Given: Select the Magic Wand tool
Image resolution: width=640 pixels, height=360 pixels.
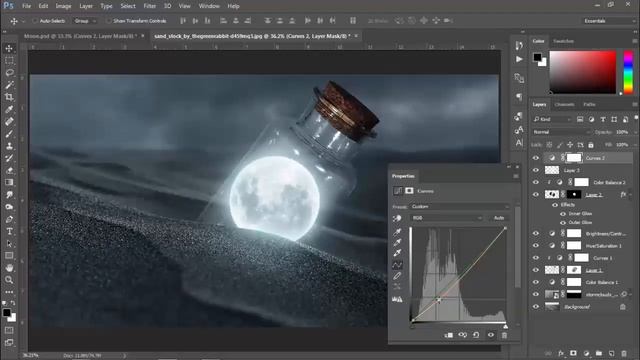Looking at the screenshot, I should coord(9,85).
